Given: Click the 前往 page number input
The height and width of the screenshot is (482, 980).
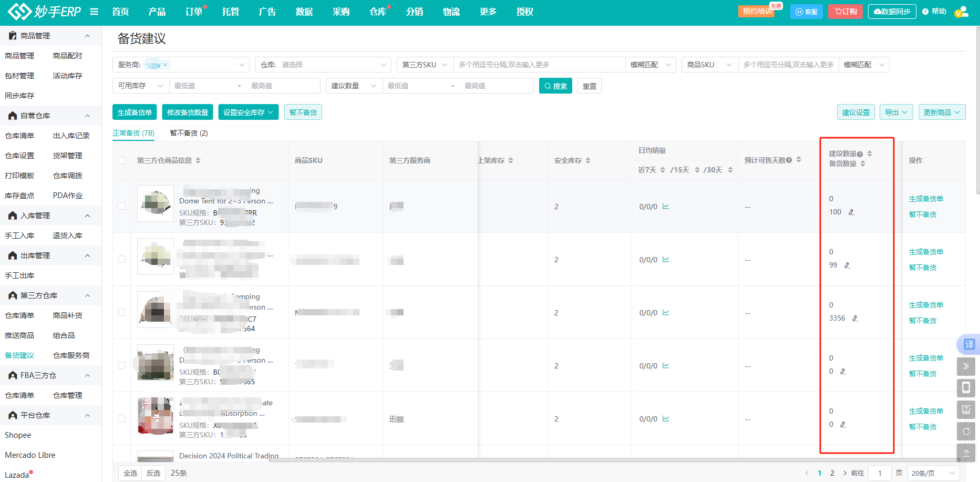Looking at the screenshot, I should (x=880, y=473).
